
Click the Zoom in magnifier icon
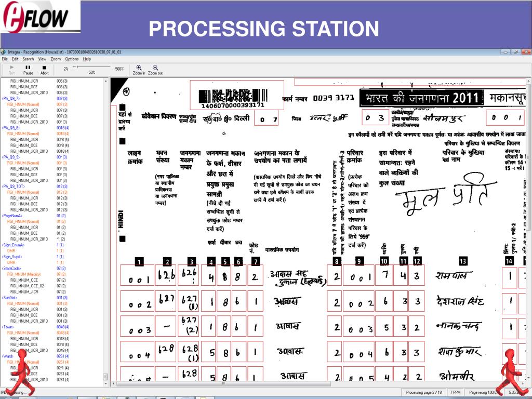pos(139,68)
